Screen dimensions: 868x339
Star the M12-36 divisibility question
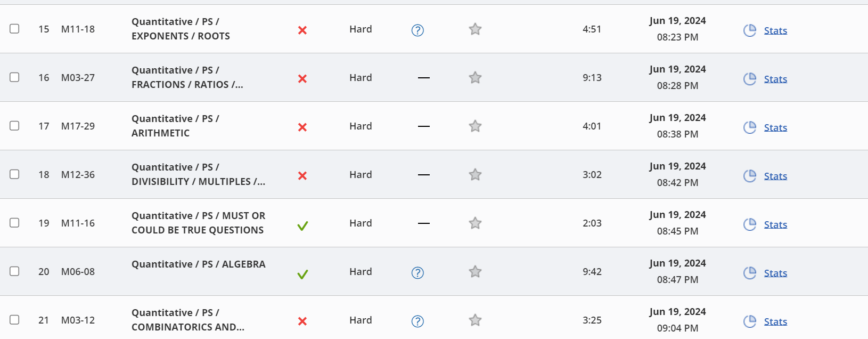[x=475, y=175]
